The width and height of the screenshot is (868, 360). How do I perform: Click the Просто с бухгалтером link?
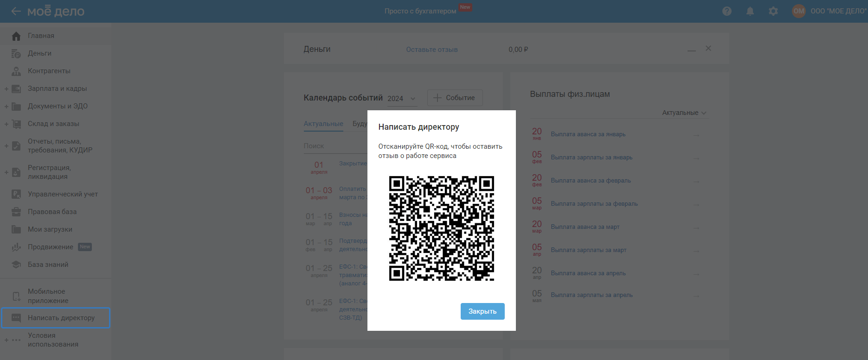420,11
